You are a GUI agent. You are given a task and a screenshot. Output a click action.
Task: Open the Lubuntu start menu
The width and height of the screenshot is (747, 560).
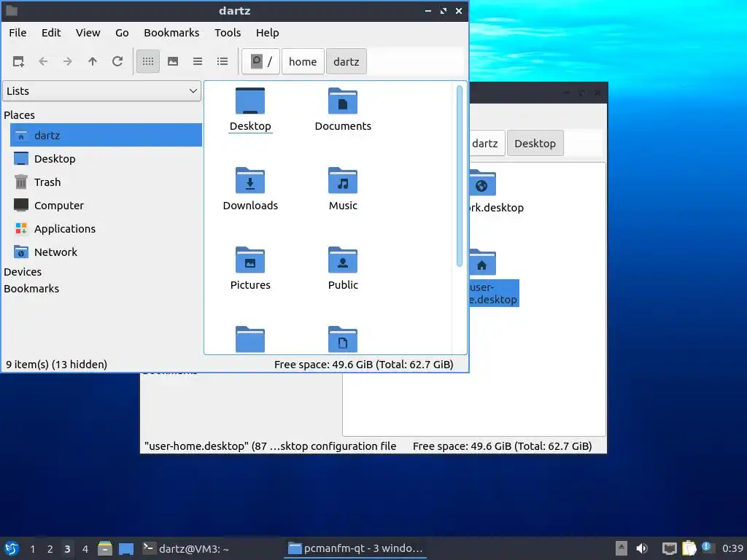click(x=12, y=548)
